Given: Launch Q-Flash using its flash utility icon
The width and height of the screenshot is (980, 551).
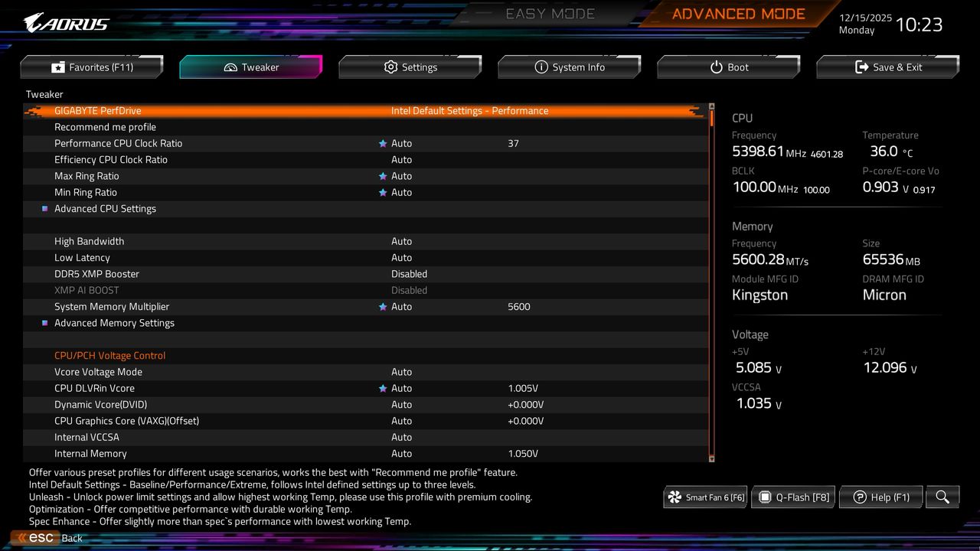Looking at the screenshot, I should pyautogui.click(x=765, y=497).
